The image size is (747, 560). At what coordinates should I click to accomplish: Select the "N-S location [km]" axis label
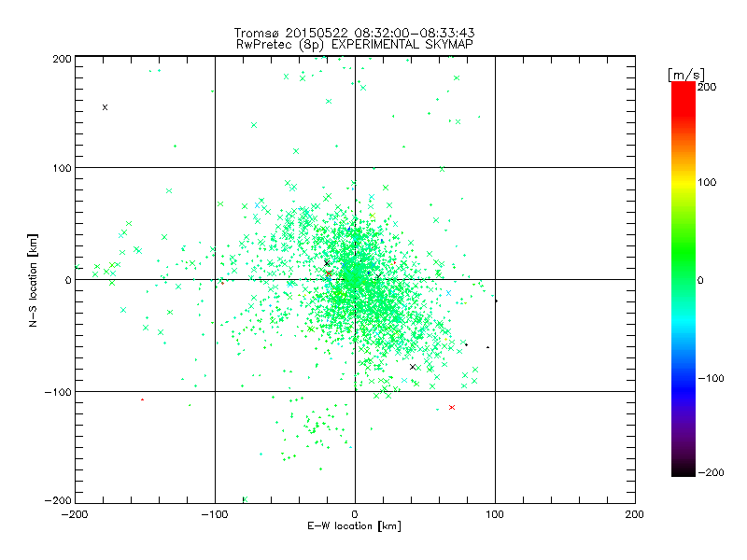(33, 281)
